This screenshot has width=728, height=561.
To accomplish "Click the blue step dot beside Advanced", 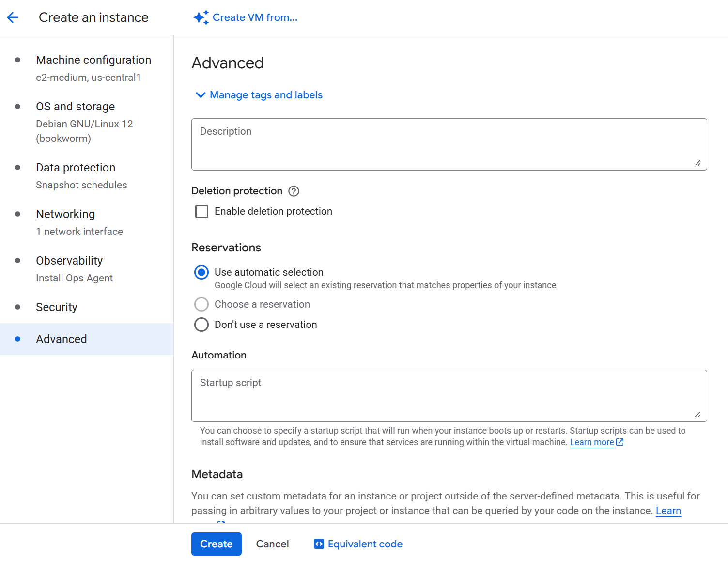I will pyautogui.click(x=17, y=339).
